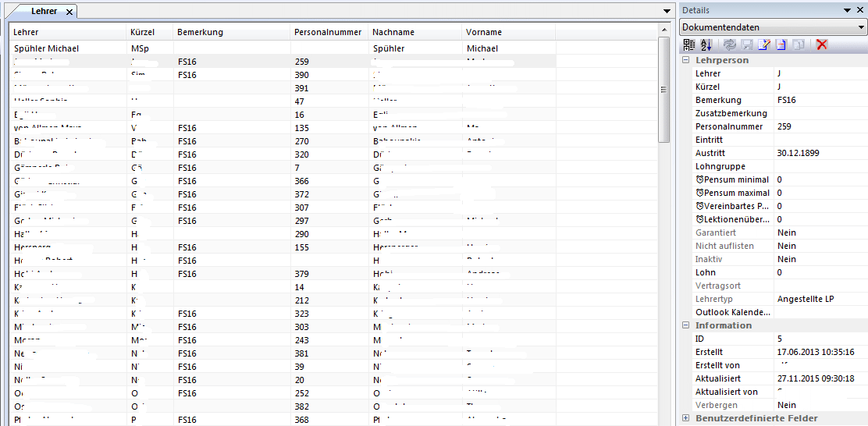This screenshot has width=868, height=426.
Task: Sort by the Nachname column header
Action: [x=393, y=32]
